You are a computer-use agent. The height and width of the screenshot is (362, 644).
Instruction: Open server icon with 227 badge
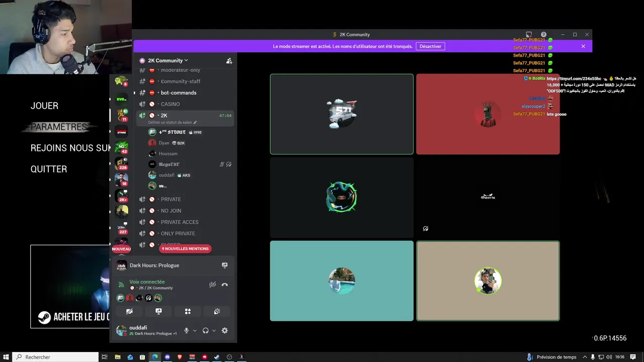[121, 227]
